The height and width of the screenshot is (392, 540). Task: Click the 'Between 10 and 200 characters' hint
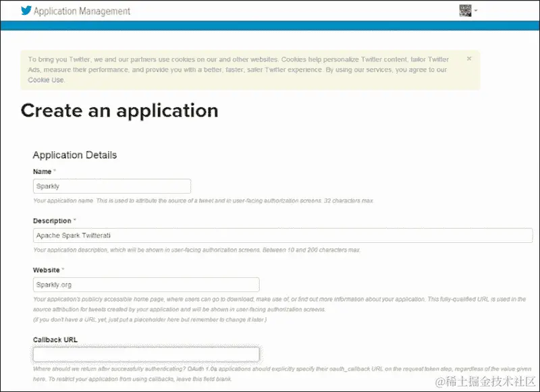coord(311,250)
